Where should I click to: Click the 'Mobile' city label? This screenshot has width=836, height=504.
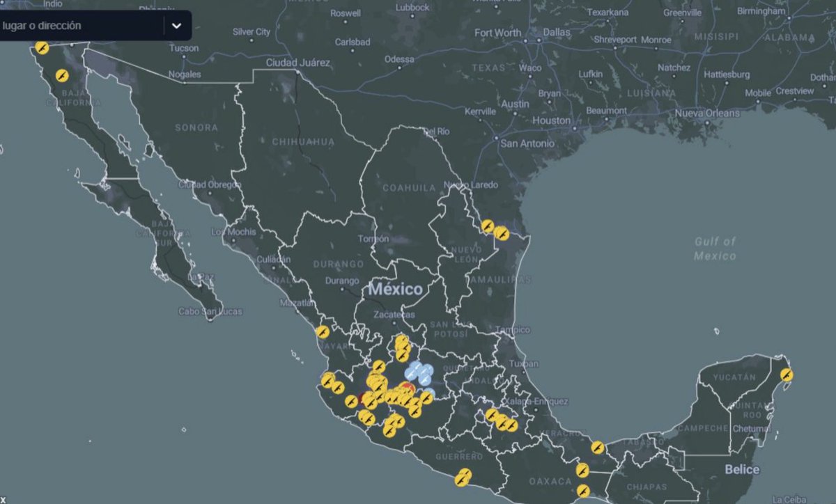[758, 93]
